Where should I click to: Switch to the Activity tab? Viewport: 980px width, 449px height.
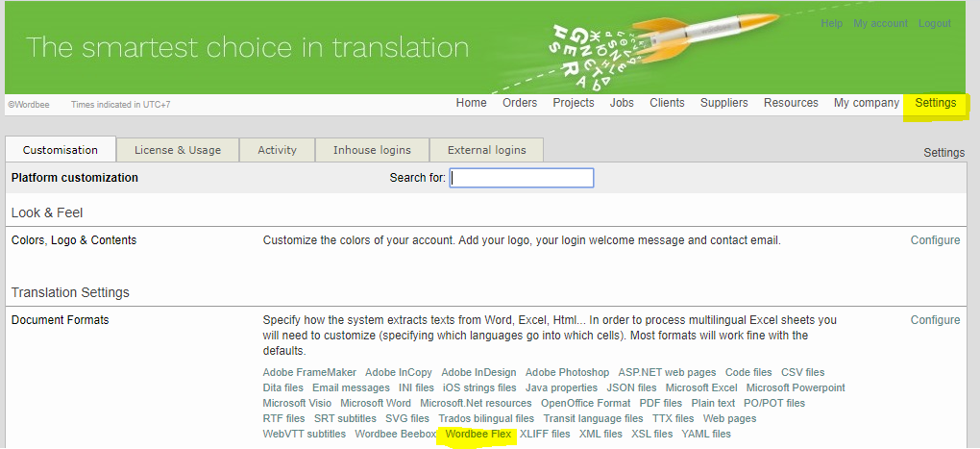[x=277, y=150]
